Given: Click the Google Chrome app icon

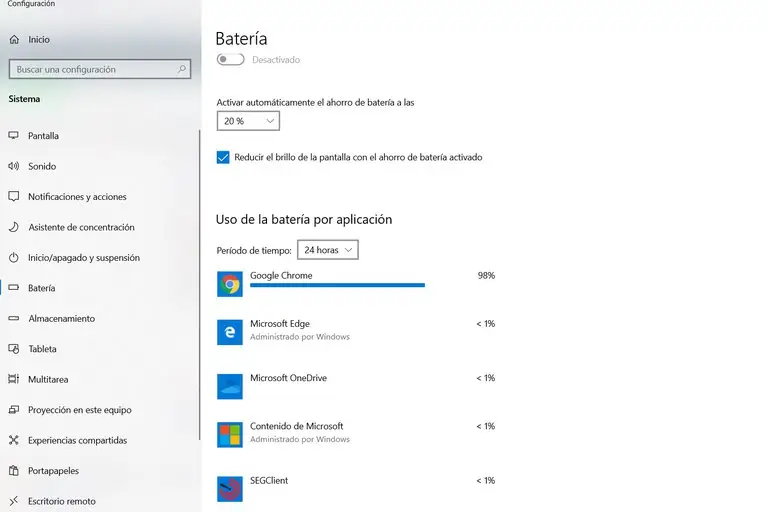Looking at the screenshot, I should pos(230,284).
